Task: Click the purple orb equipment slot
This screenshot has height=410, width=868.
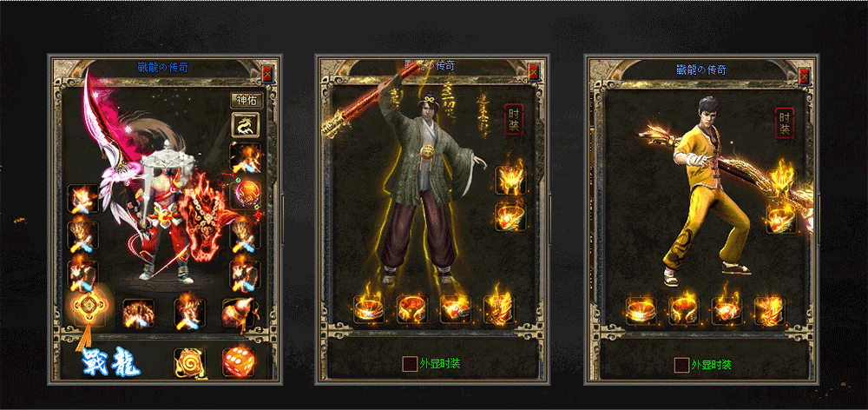Action: (245, 195)
